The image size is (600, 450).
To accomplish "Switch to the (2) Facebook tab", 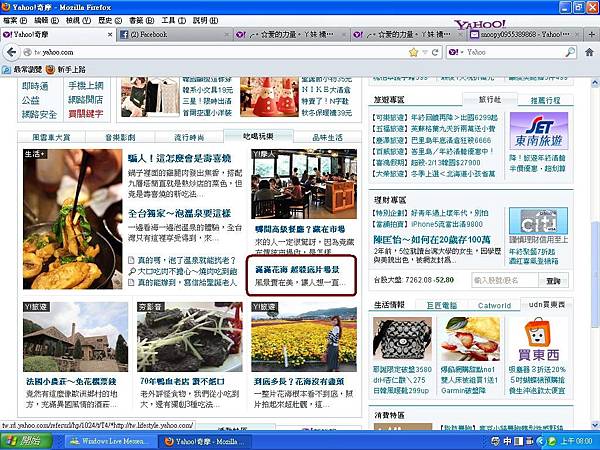I will (x=174, y=35).
